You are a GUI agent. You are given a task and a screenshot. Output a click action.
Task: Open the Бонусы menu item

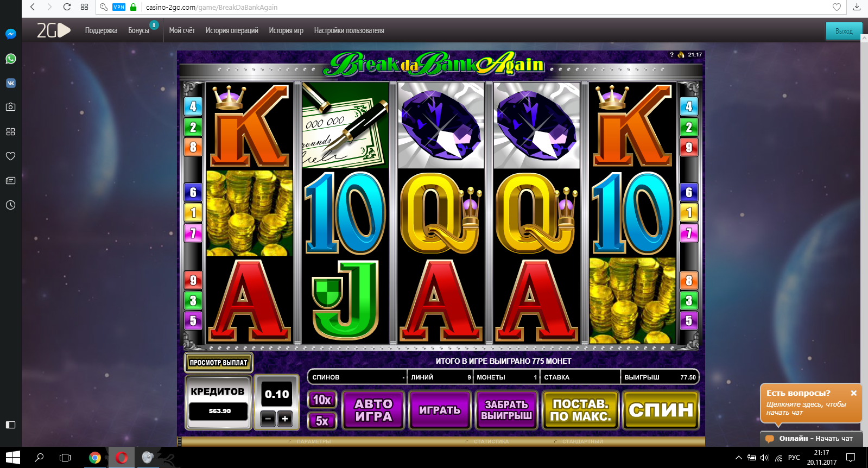point(138,30)
